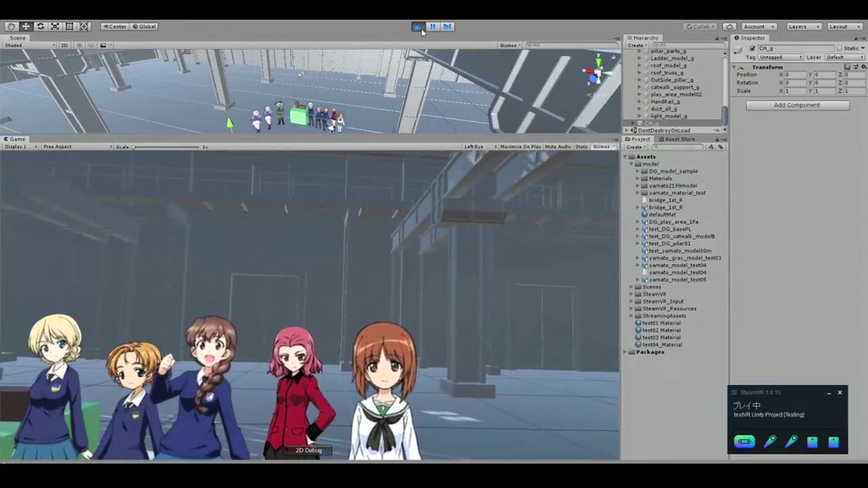Toggle the CH_g object active checkbox
Viewport: 868px width, 488px height.
(x=752, y=49)
